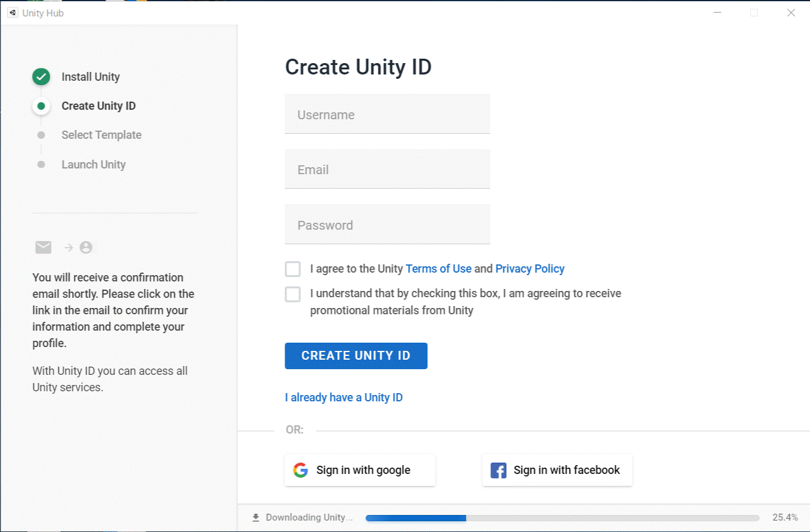The height and width of the screenshot is (532, 810).
Task: Check the Terms of Use agreement box
Action: 293,269
